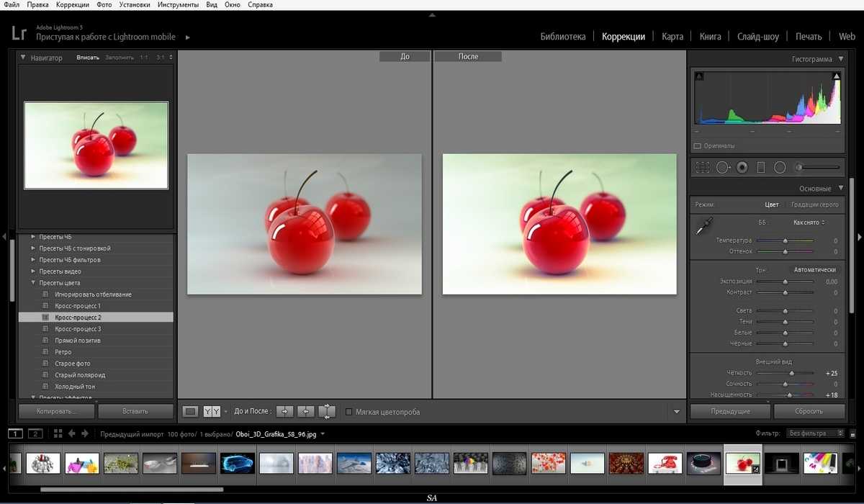The height and width of the screenshot is (504, 864).
Task: Expand Пресеты ЧБ с тонировкой folder
Action: click(x=33, y=248)
